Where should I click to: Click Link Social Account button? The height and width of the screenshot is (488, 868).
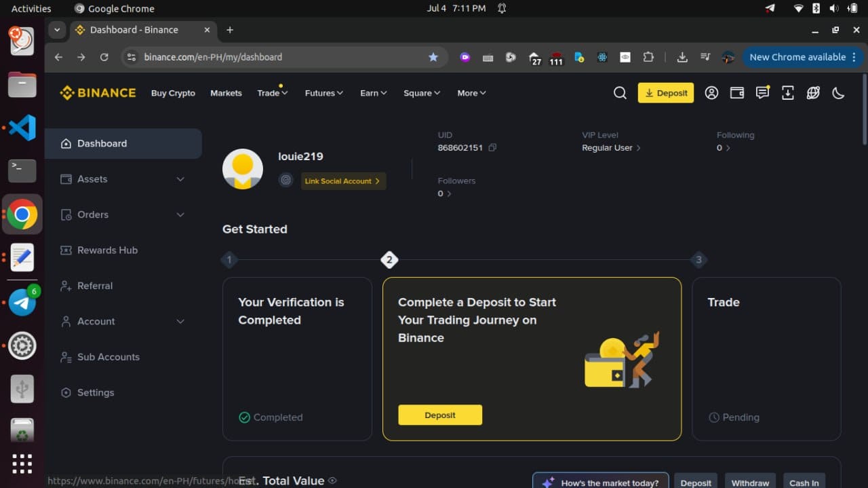343,181
